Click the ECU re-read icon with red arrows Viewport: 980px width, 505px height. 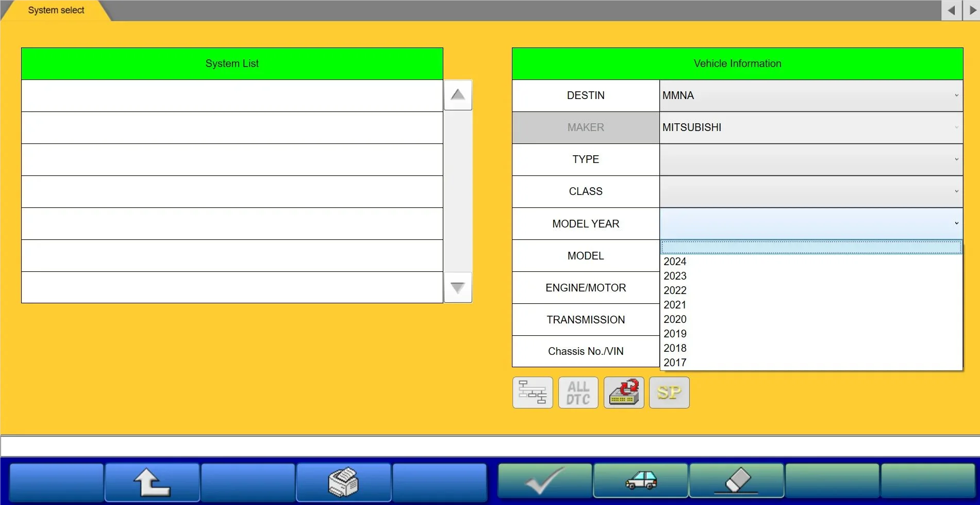[624, 393]
